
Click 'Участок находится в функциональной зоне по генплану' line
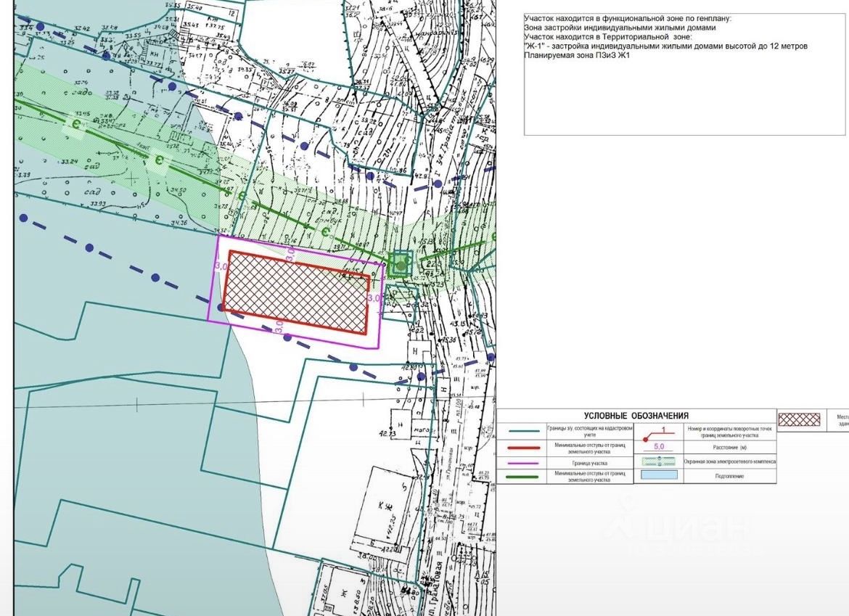(628, 18)
